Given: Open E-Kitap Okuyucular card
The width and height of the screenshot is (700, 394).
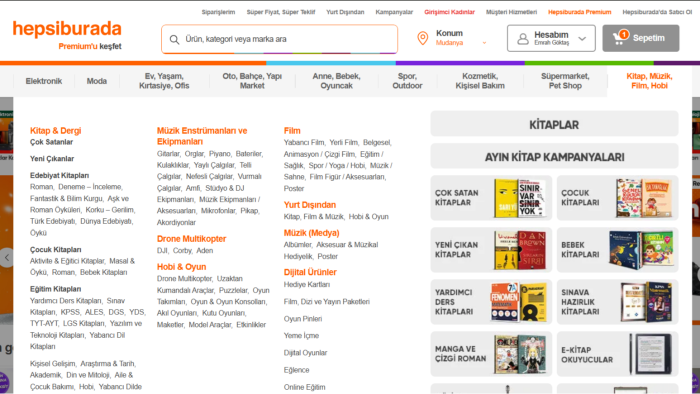Looking at the screenshot, I should [617, 354].
